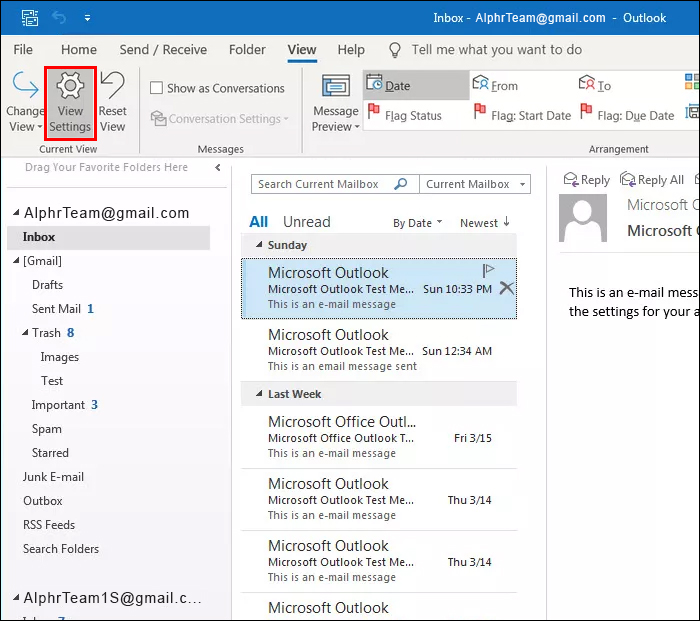Click the Change View arrow icon
The height and width of the screenshot is (621, 700).
(25, 85)
